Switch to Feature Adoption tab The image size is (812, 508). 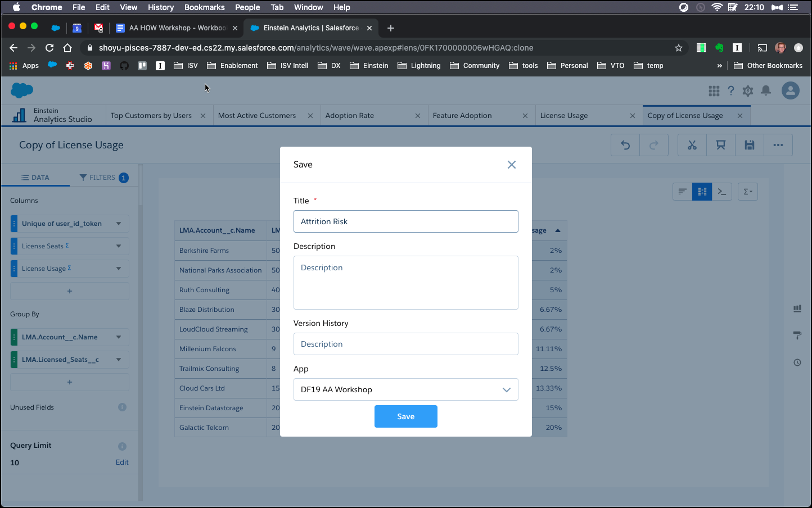point(462,116)
